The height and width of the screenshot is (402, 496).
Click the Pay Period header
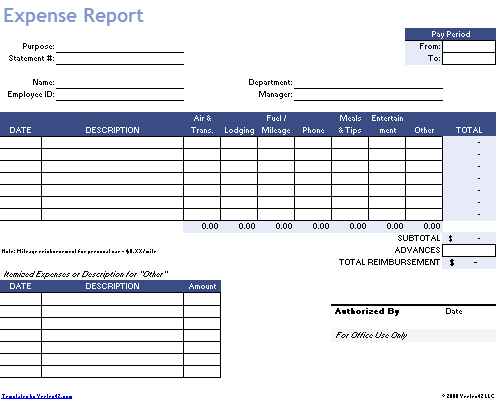pos(450,34)
